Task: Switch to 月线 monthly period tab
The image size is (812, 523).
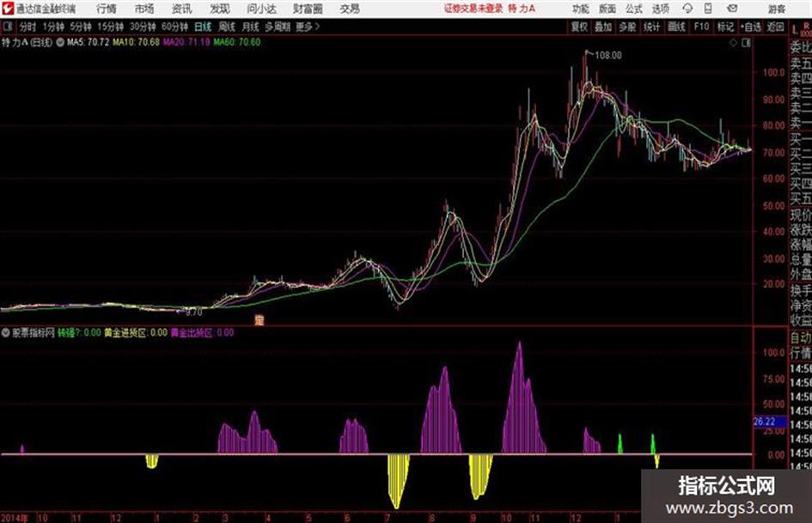Action: point(251,27)
